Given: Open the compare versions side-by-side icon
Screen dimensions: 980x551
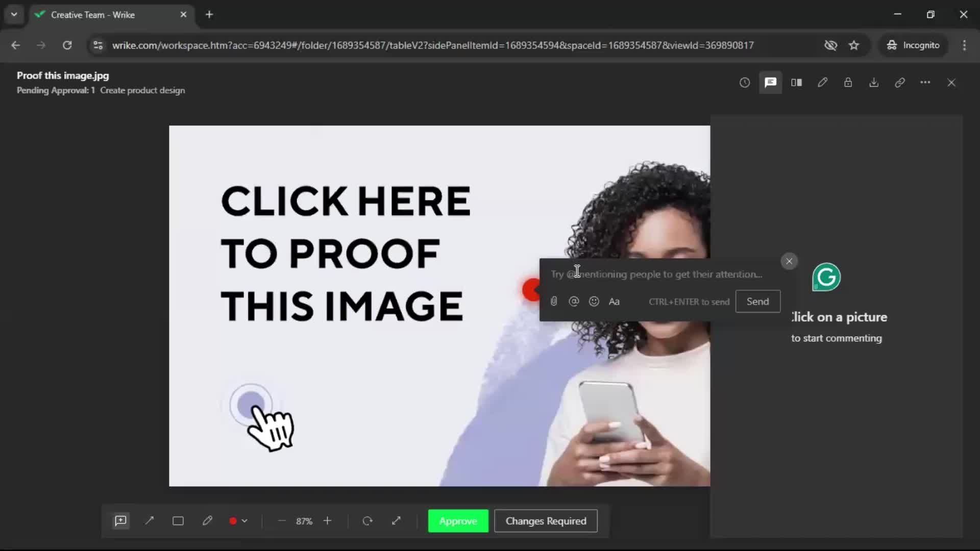Looking at the screenshot, I should pyautogui.click(x=796, y=83).
